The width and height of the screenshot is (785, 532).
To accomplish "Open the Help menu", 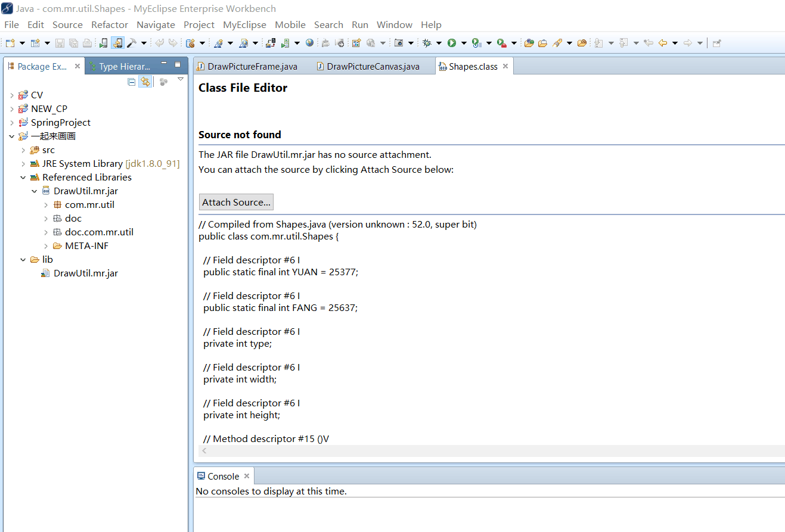I will click(431, 24).
